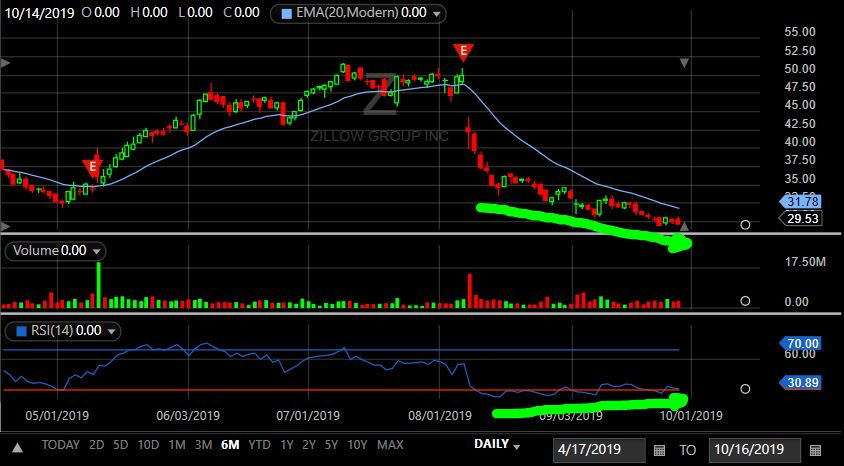Click the 10/14/2019 date readout
Screen dimensions: 844x466
point(39,13)
